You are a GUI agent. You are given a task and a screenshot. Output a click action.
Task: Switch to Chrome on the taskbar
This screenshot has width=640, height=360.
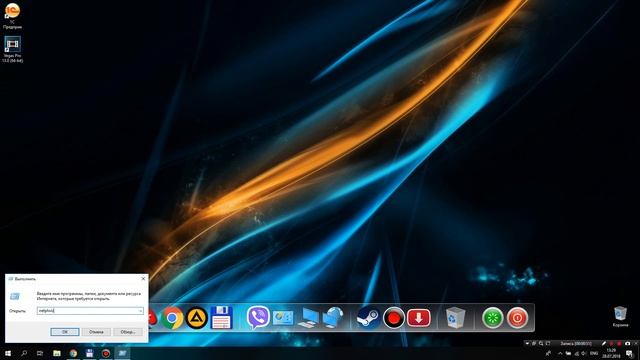click(x=73, y=353)
